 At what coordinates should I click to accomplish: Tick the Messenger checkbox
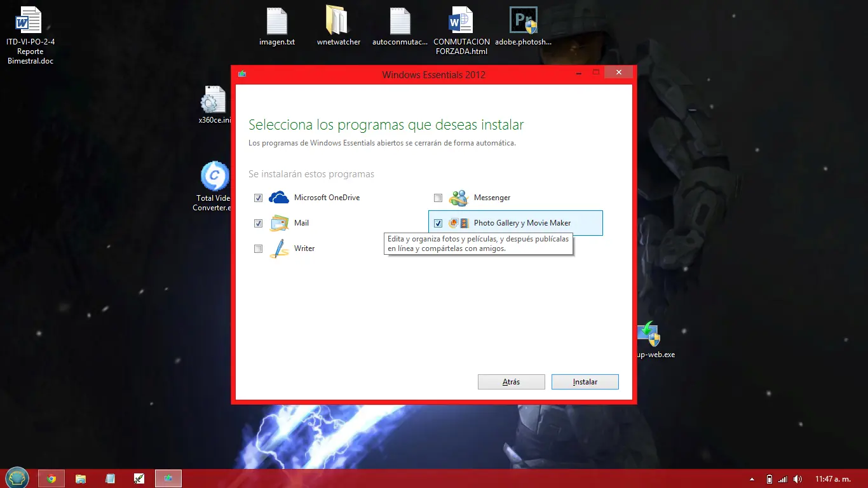point(438,198)
